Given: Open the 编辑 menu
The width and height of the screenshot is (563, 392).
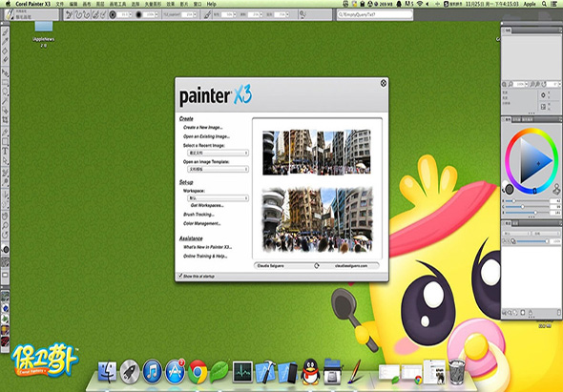Looking at the screenshot, I should 73,4.
